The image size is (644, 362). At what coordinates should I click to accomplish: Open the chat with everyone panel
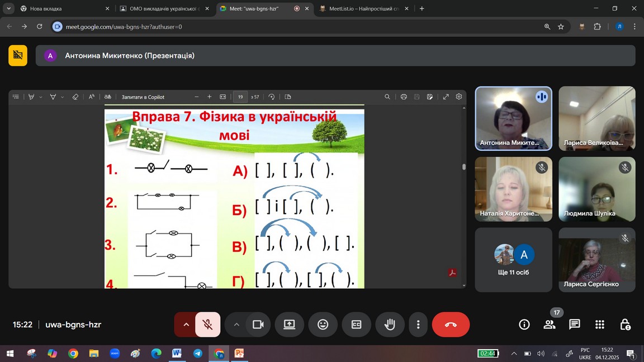point(574,325)
